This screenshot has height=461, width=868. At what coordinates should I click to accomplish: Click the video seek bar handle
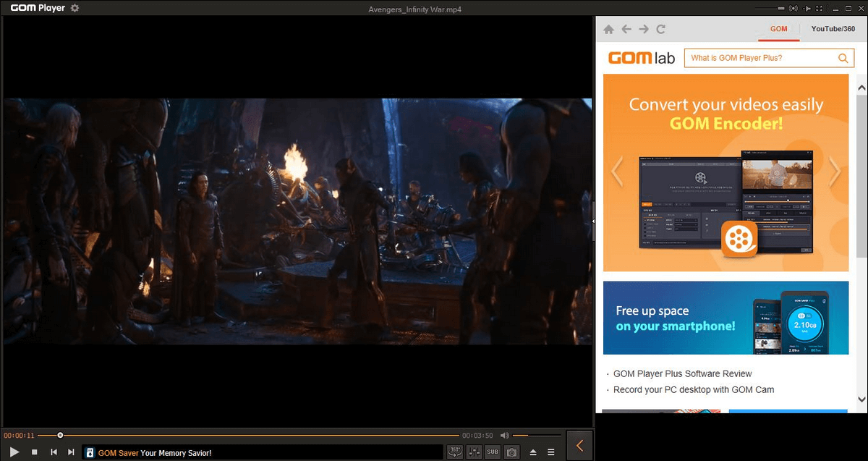[60, 436]
